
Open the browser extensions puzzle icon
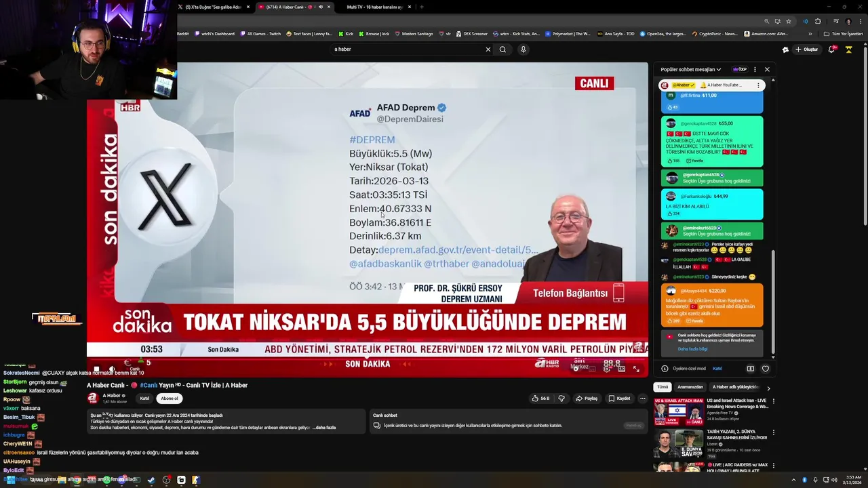click(x=818, y=21)
